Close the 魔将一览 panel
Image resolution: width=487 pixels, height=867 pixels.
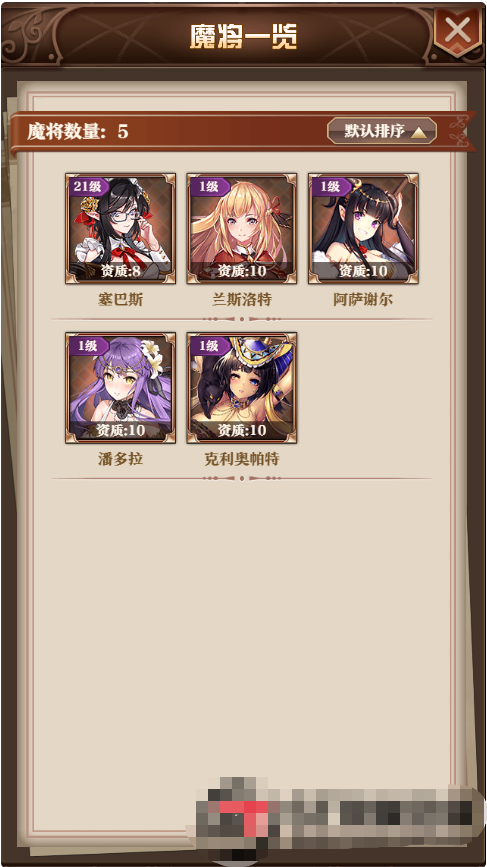(458, 30)
